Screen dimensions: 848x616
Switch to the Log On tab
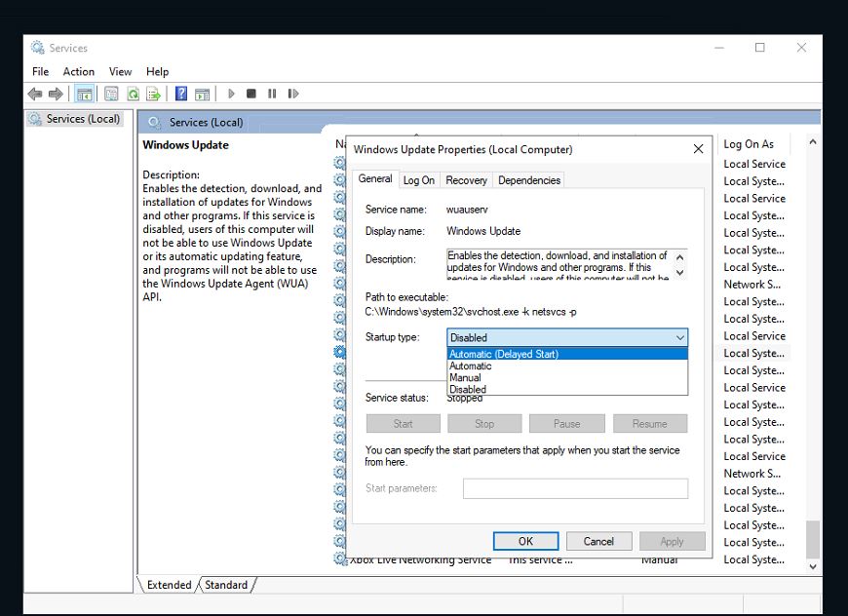[x=419, y=180]
